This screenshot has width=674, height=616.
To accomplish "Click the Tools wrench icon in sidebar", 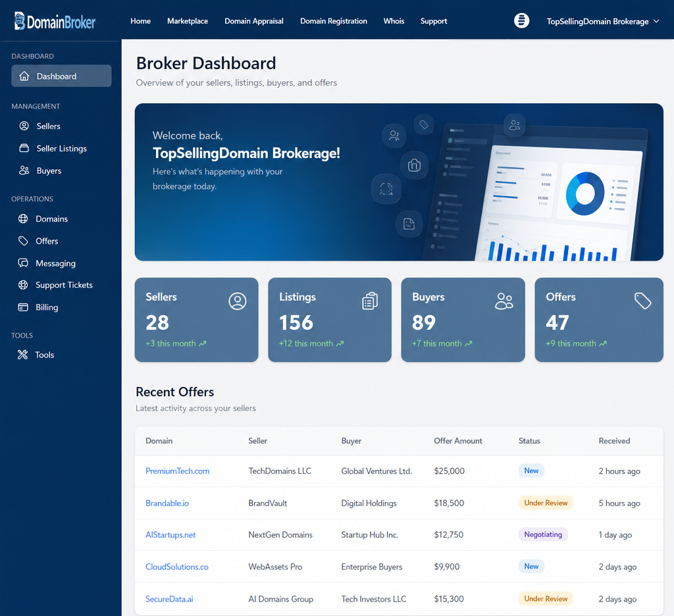I will [23, 355].
